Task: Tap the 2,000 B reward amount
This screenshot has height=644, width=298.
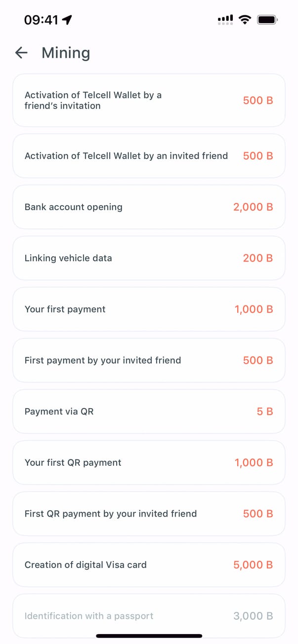Action: 253,207
